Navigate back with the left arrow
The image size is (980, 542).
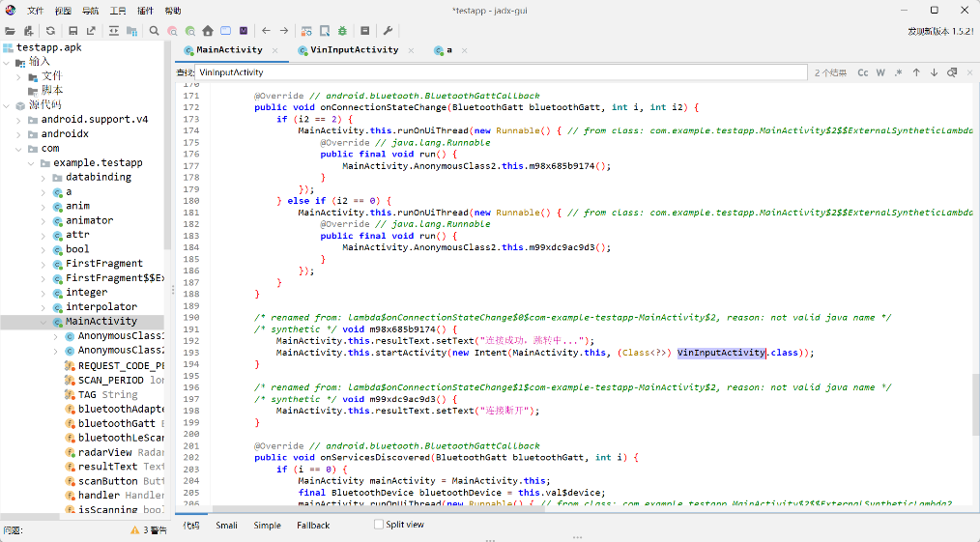tap(266, 31)
